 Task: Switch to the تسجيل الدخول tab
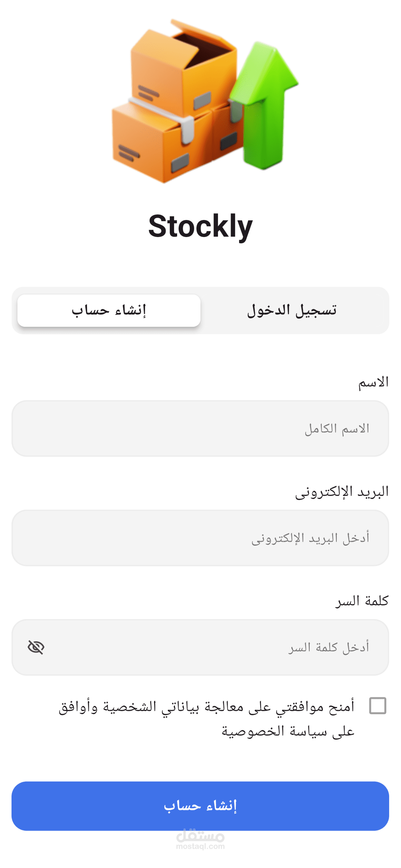pos(292,310)
